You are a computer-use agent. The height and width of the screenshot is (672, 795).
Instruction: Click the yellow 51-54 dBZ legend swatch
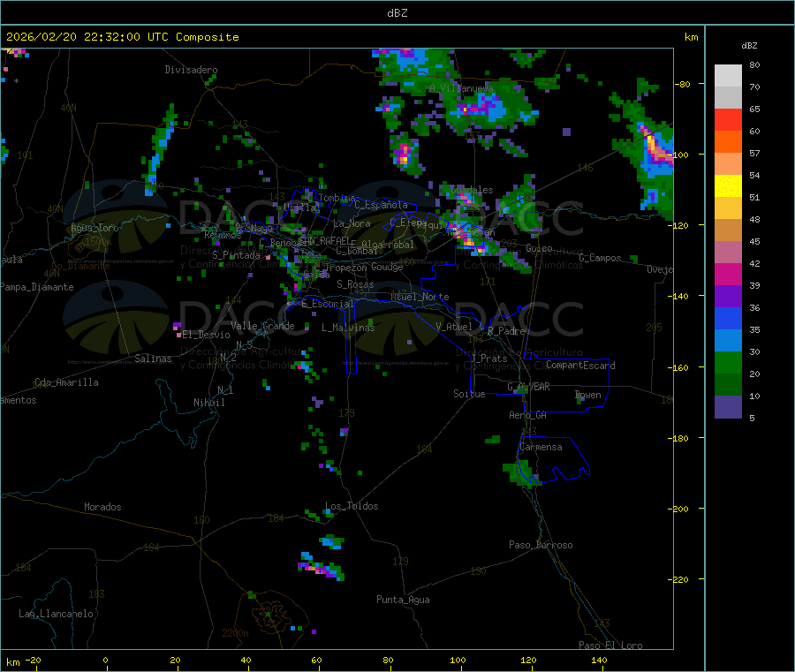(x=728, y=186)
